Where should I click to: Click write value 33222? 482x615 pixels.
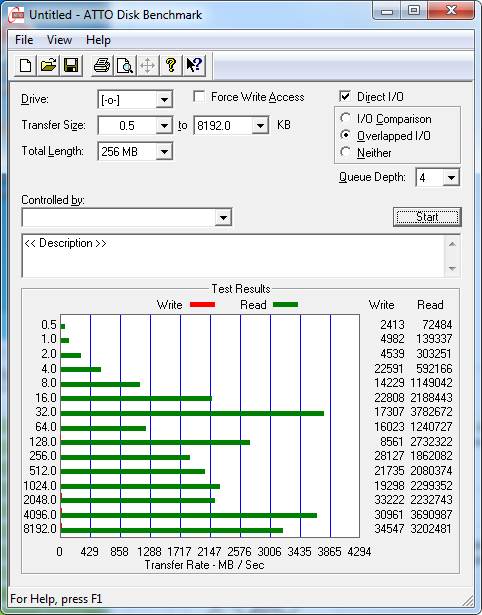(x=389, y=500)
